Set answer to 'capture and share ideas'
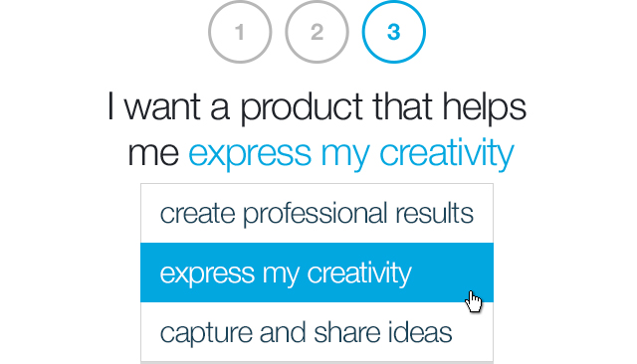The height and width of the screenshot is (364, 637). pos(317,332)
